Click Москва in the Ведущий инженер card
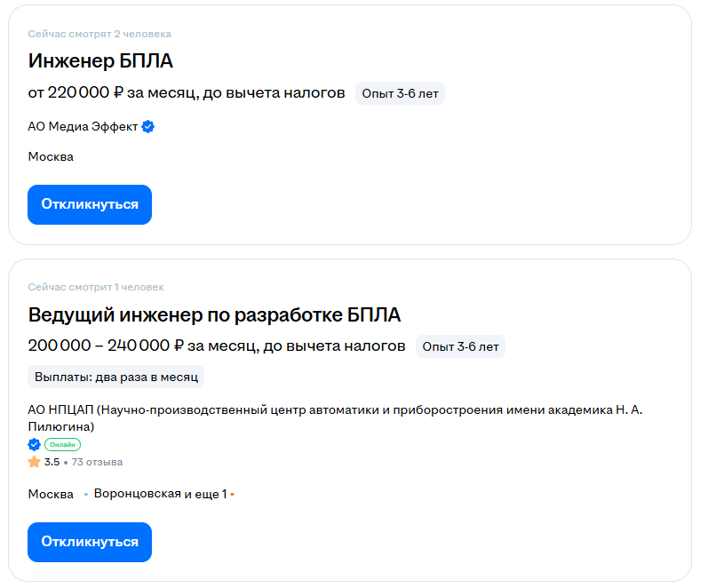The image size is (708, 588). (51, 494)
